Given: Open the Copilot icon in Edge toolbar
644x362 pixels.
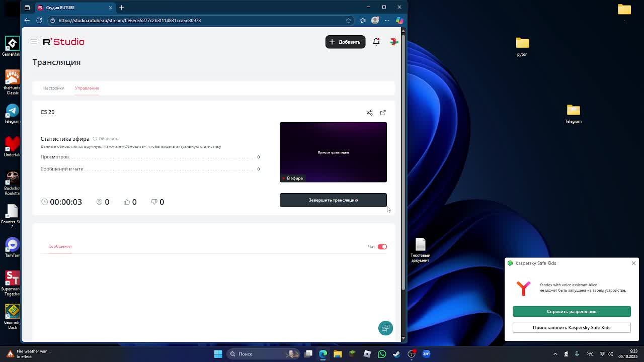Looking at the screenshot, I should pos(399,20).
